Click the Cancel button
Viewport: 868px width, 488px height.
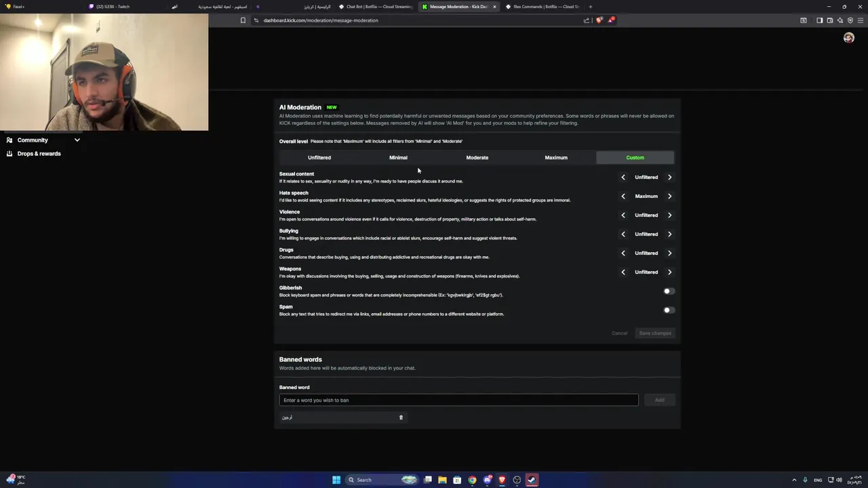619,333
